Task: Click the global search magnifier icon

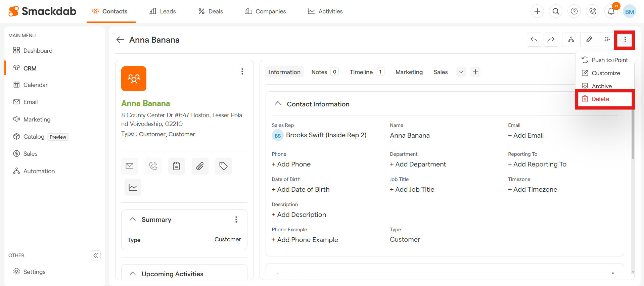Action: click(x=556, y=11)
